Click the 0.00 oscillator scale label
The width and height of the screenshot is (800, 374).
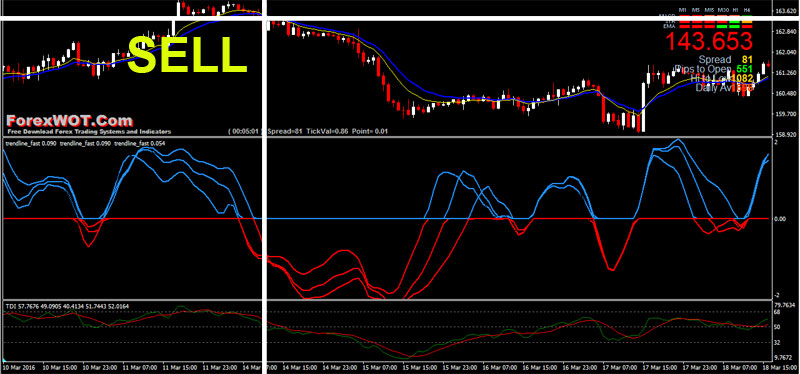[781, 218]
